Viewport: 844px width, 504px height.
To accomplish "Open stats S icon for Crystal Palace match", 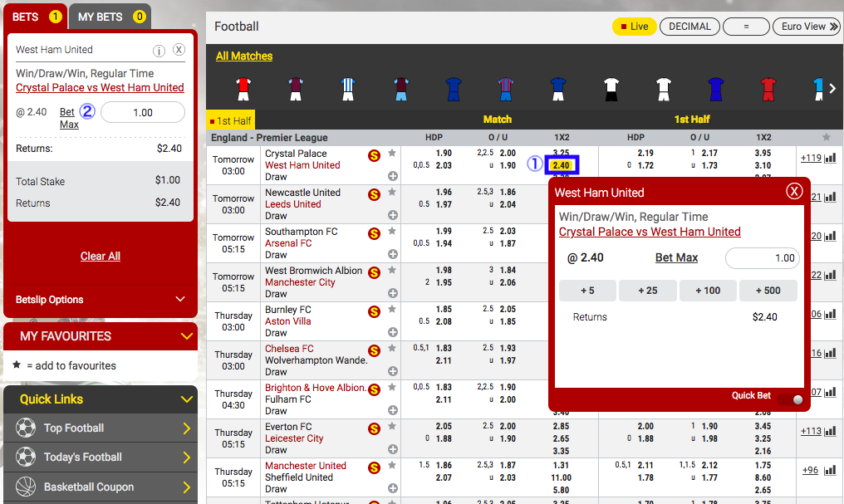I will (x=374, y=156).
